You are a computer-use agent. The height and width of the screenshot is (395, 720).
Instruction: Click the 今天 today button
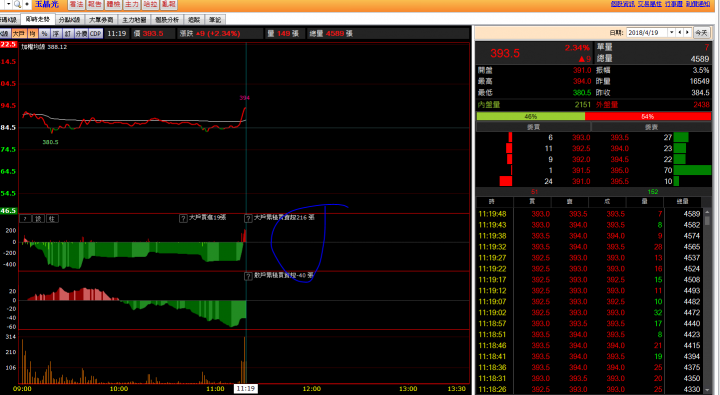701,33
